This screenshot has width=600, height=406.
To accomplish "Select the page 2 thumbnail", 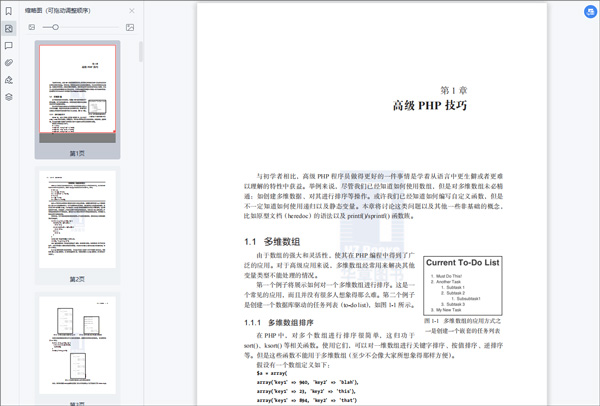I will pos(77,220).
